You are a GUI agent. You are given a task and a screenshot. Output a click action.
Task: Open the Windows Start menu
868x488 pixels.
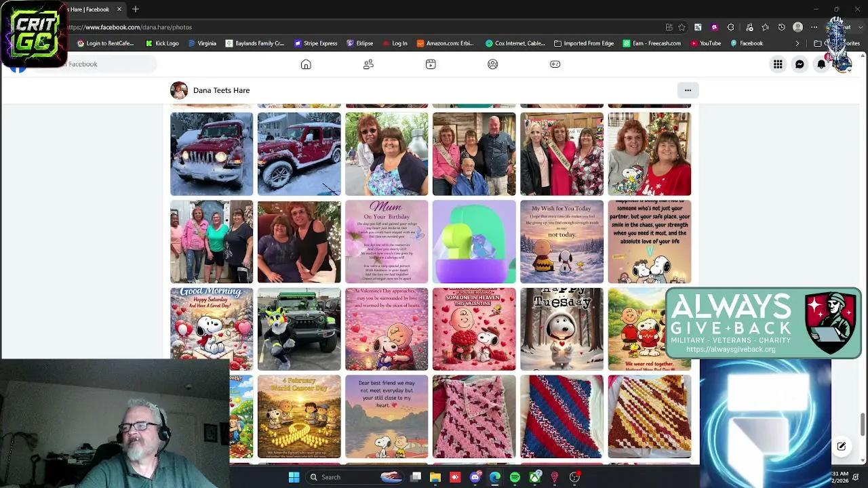coord(294,477)
